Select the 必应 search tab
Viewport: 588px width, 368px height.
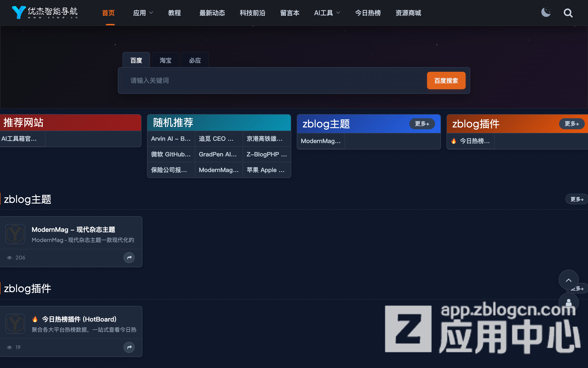click(x=195, y=60)
